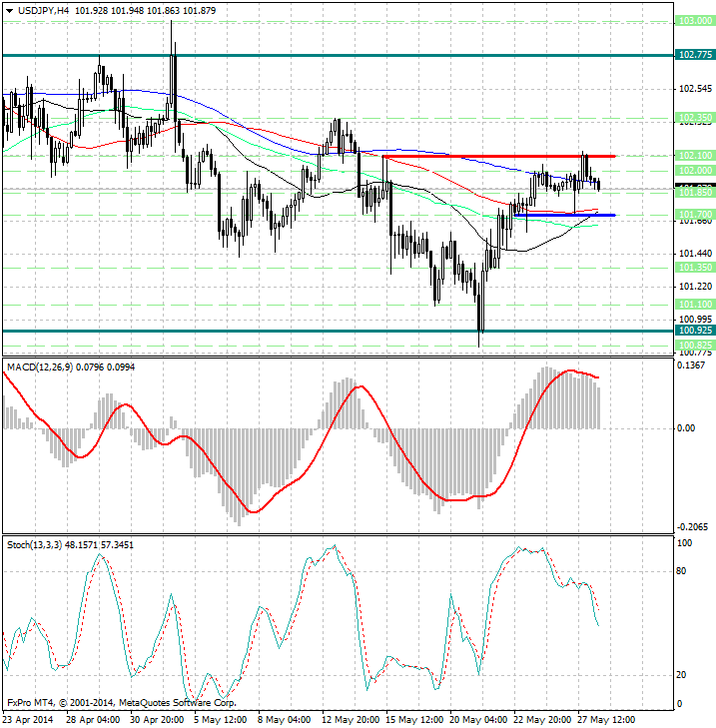Select the 8 May 04:00 time label
The height and width of the screenshot is (728, 716).
click(285, 720)
